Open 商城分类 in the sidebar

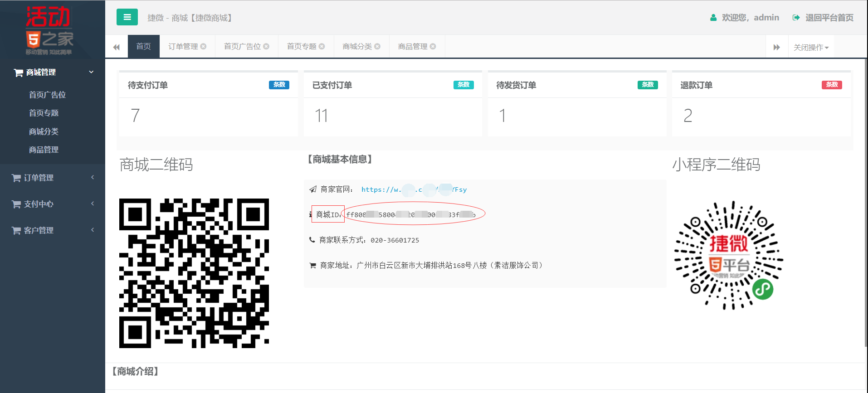click(x=44, y=131)
